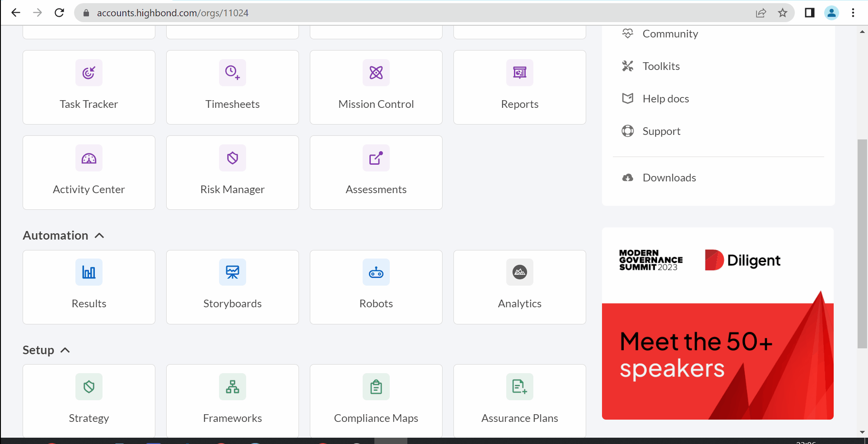Viewport: 868px width, 444px height.
Task: Open the Community link in sidebar
Action: click(670, 34)
